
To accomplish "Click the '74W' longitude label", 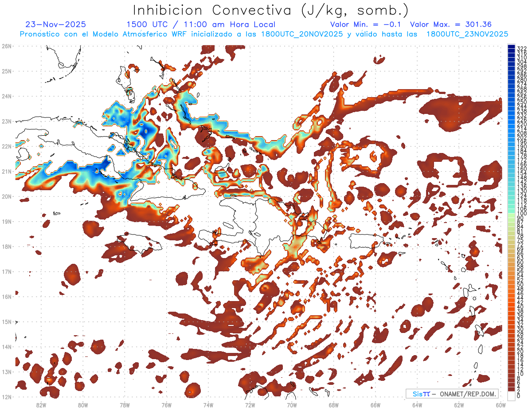I will click(x=208, y=405).
